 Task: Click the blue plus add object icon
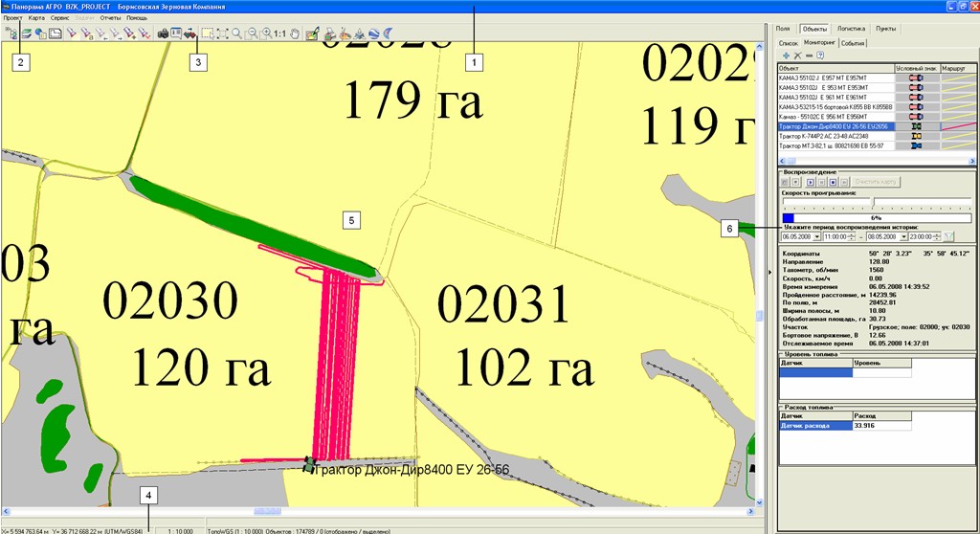click(786, 56)
